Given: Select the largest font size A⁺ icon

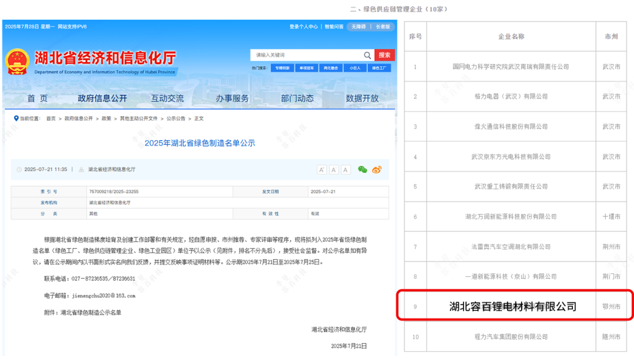Looking at the screenshot, I should tap(322, 170).
